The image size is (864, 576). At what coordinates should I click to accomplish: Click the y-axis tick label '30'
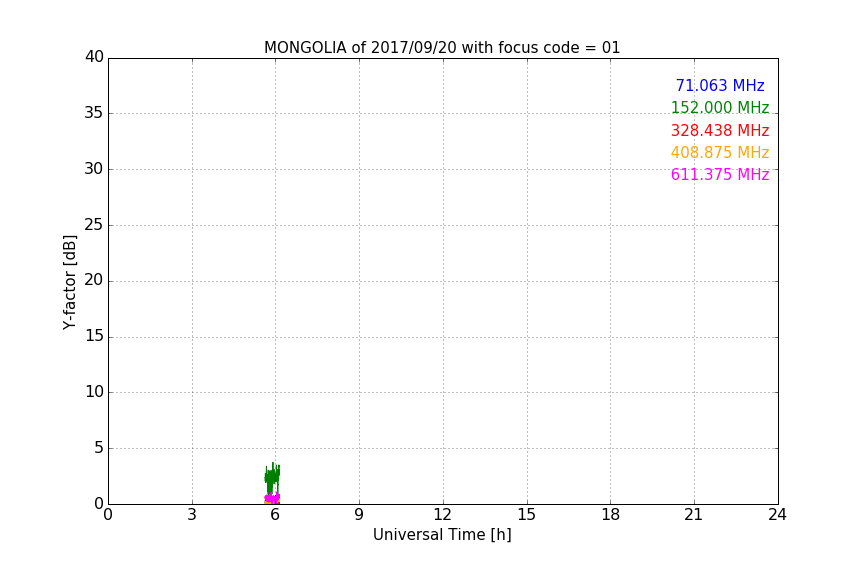click(x=94, y=169)
